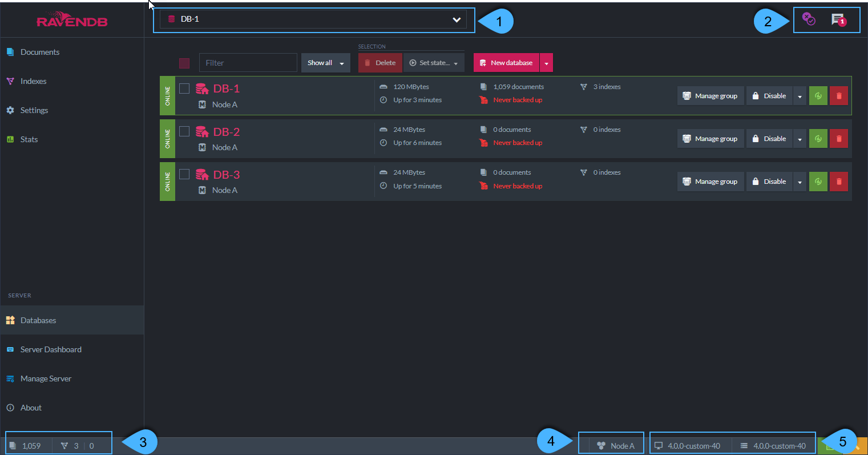Click Never backed up for DB-1

pos(518,100)
